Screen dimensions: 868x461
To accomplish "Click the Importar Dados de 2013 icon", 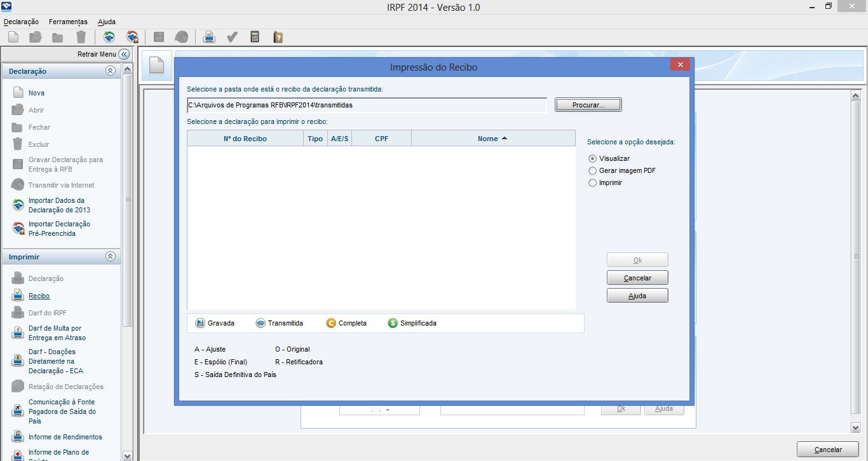I will tap(18, 205).
